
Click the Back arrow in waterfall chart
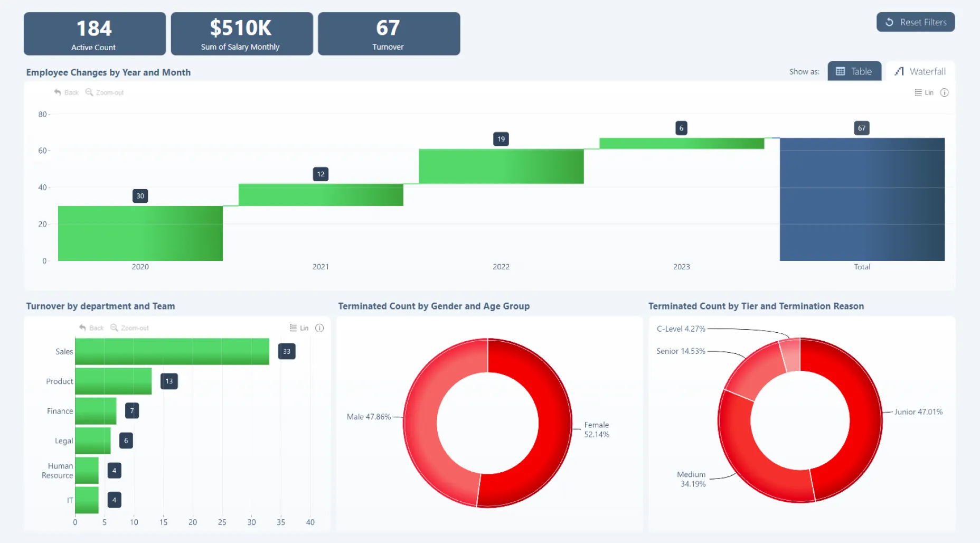click(58, 92)
